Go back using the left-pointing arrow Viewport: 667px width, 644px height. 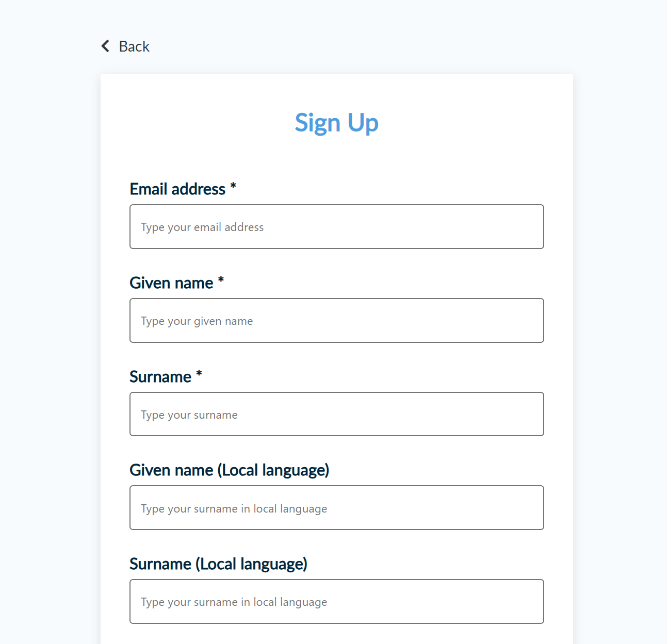tap(105, 46)
